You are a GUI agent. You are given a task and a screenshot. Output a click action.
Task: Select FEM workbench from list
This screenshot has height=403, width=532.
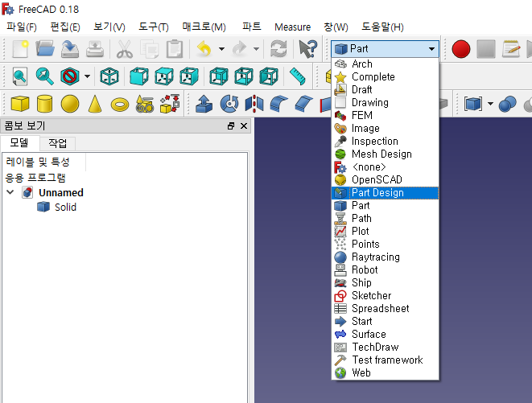click(385, 115)
